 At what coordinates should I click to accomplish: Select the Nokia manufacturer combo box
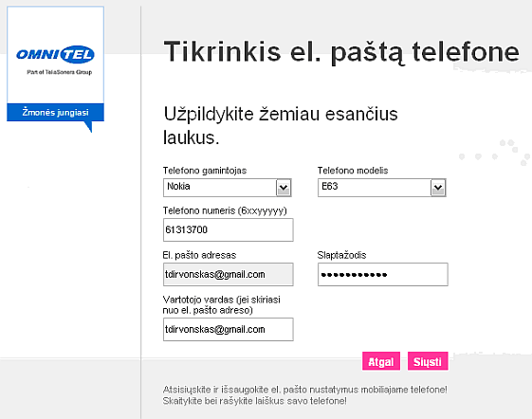point(228,188)
